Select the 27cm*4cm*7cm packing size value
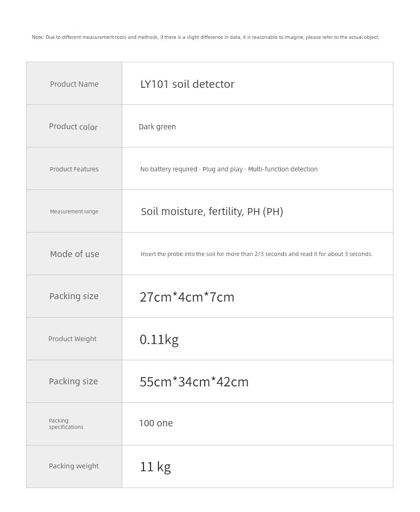The height and width of the screenshot is (512, 420). [x=187, y=297]
